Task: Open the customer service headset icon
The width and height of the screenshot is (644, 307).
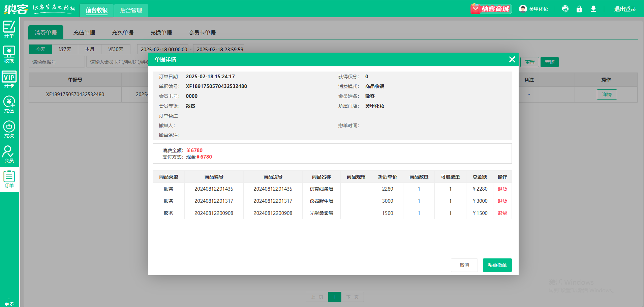Action: tap(565, 9)
